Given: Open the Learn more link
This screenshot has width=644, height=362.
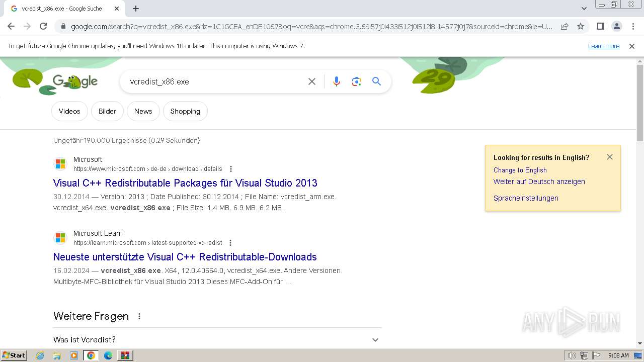Looking at the screenshot, I should click(x=604, y=46).
